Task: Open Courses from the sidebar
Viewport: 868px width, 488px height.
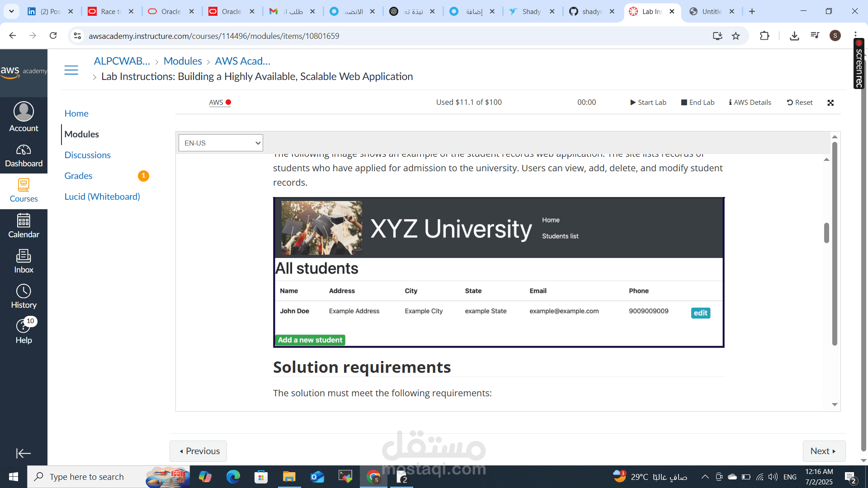Action: [x=24, y=191]
